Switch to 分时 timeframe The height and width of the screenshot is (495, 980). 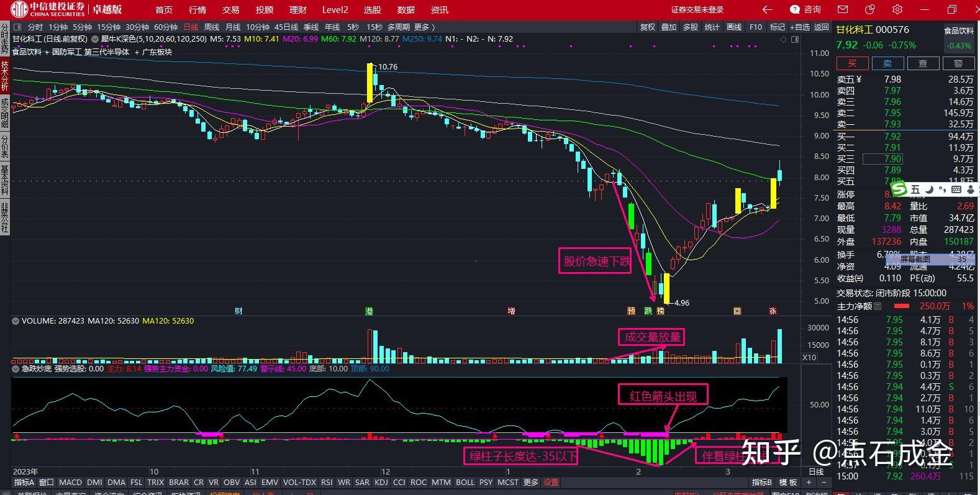[35, 27]
